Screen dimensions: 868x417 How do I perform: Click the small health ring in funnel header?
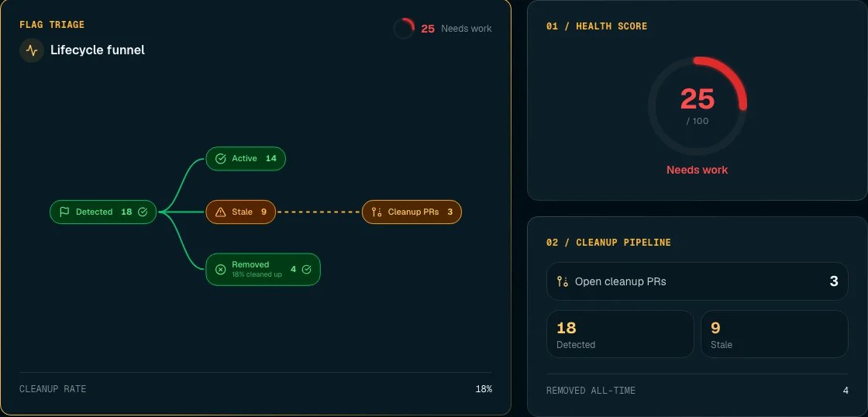pyautogui.click(x=404, y=28)
